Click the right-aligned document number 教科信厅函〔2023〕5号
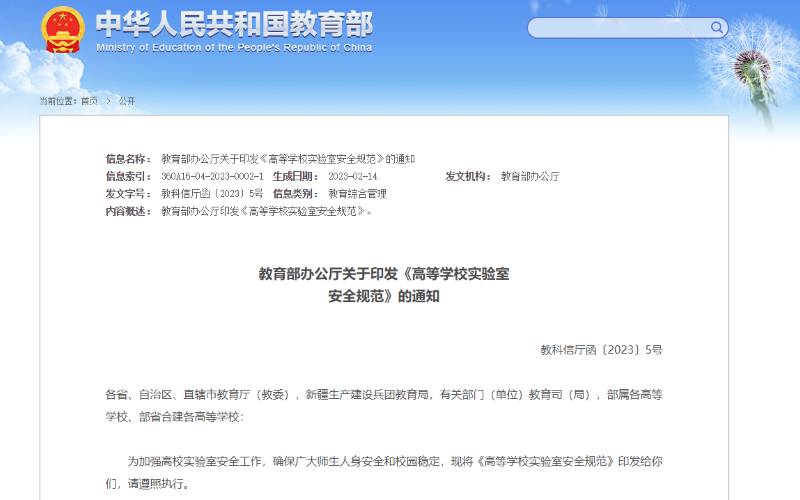The width and height of the screenshot is (800, 500). pyautogui.click(x=602, y=350)
